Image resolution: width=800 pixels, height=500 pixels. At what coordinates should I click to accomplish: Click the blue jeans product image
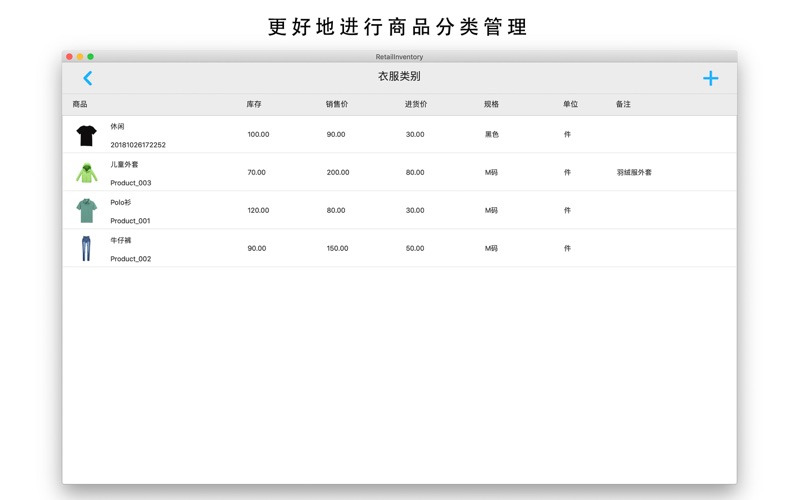tap(87, 248)
